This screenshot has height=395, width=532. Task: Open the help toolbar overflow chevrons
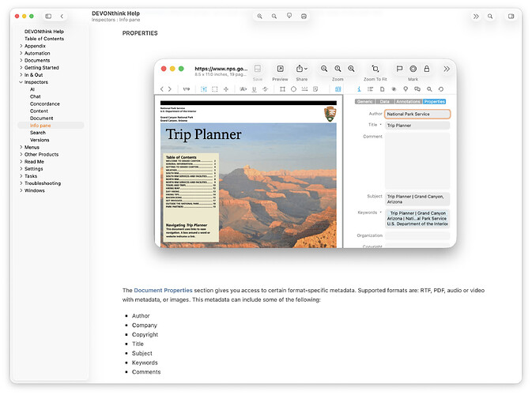pyautogui.click(x=476, y=16)
